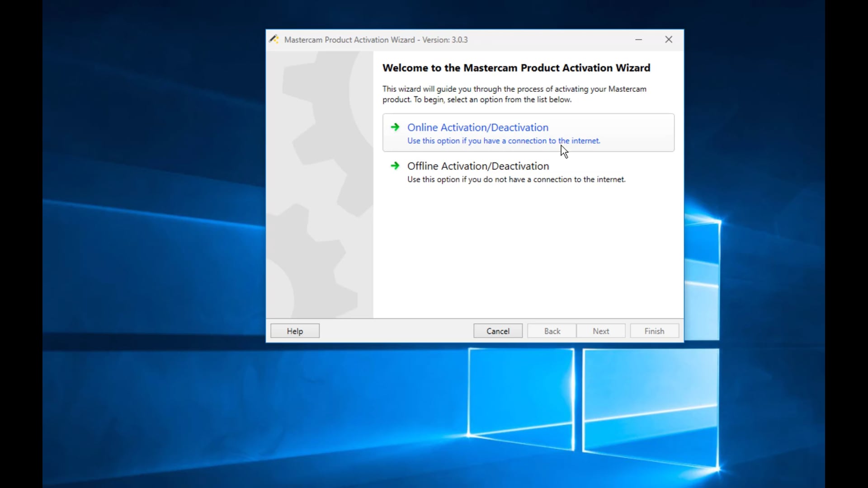Click the Mastercam wizard title bar icon
This screenshot has height=488, width=868.
[x=274, y=39]
